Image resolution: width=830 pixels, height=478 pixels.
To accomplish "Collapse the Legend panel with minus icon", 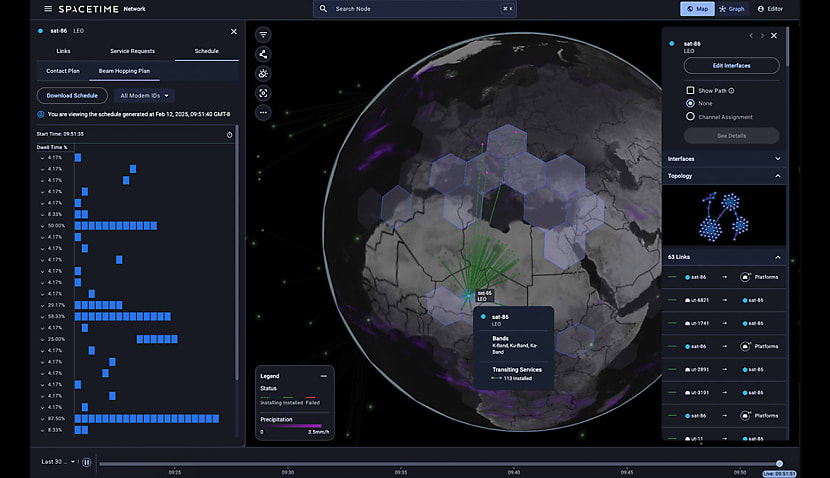I will 323,375.
